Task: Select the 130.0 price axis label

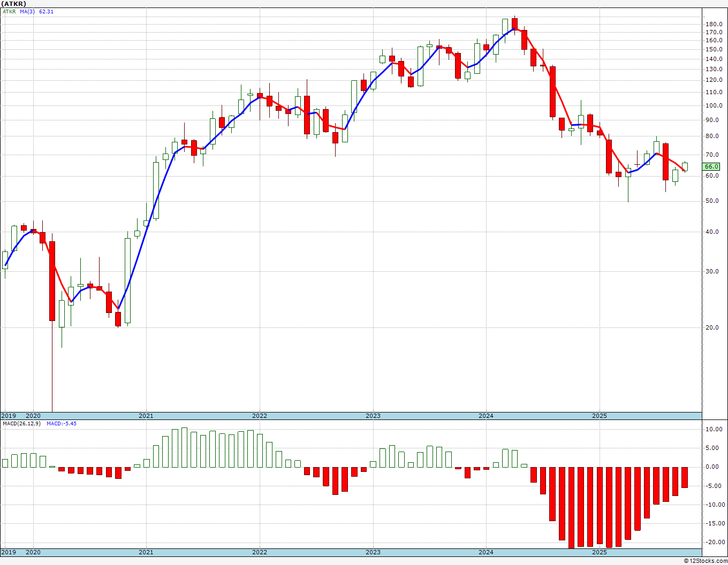Action: click(x=714, y=69)
